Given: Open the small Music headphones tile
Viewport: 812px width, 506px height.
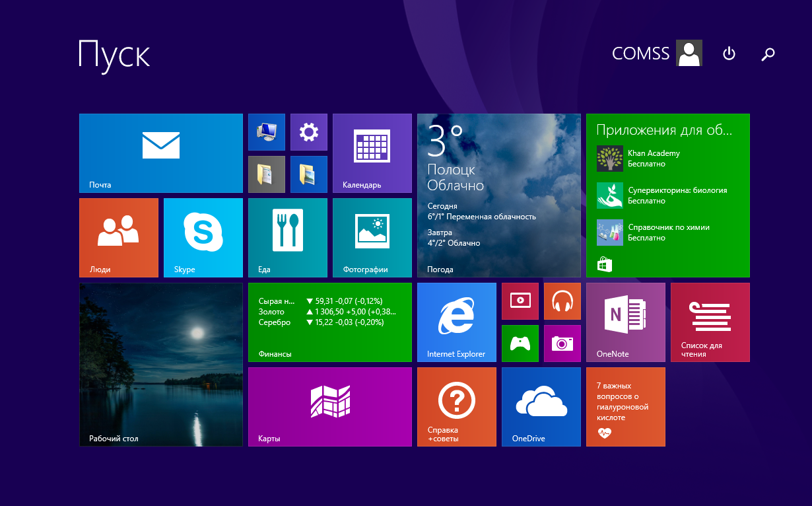Looking at the screenshot, I should 562,301.
